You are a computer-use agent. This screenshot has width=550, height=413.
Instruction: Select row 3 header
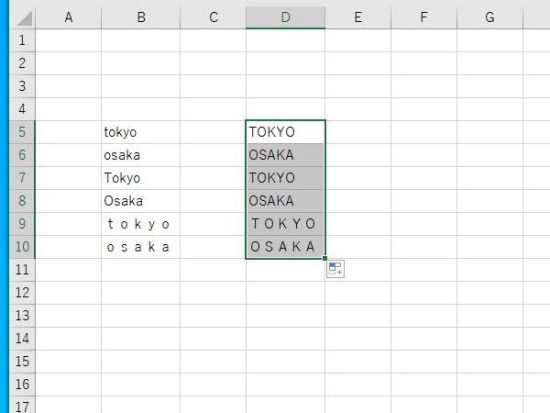[22, 86]
